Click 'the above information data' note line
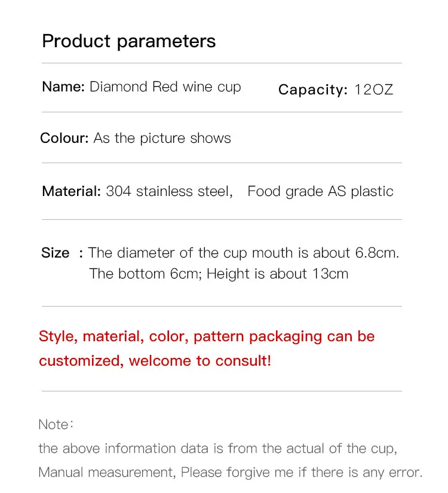The width and height of the screenshot is (448, 493). pyautogui.click(x=217, y=449)
